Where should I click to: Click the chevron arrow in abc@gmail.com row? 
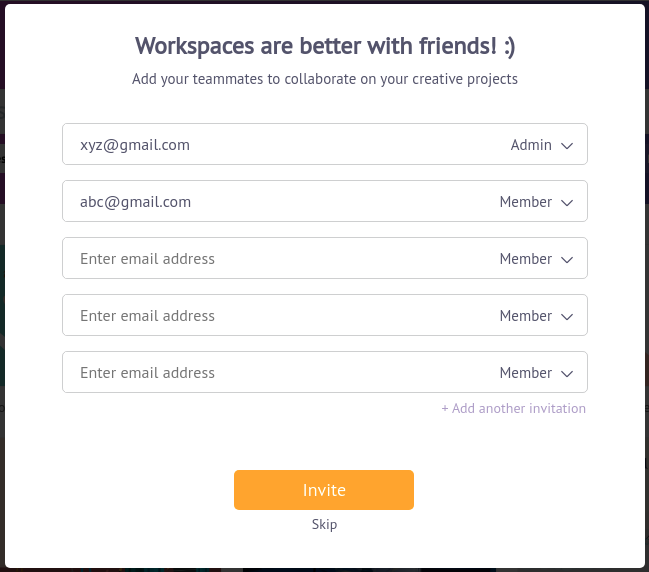567,203
